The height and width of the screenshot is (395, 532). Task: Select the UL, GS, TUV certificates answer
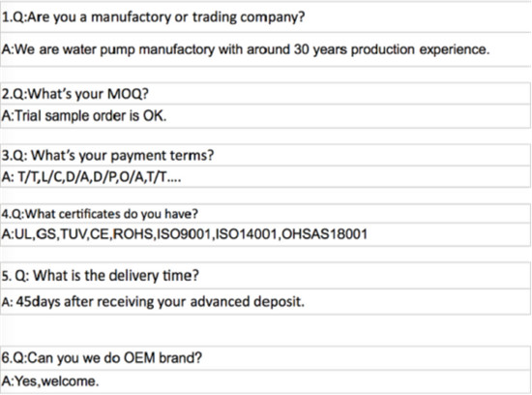(265, 234)
